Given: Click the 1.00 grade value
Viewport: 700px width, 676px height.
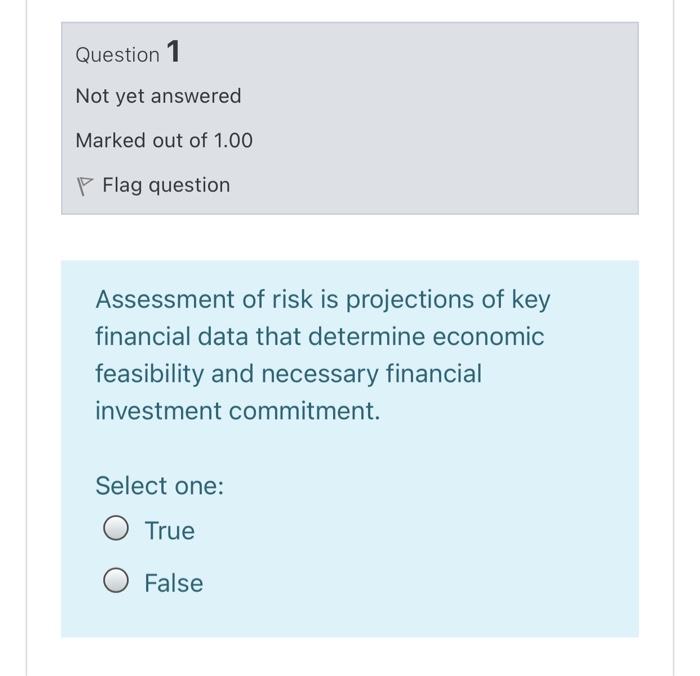Looking at the screenshot, I should 233,141.
